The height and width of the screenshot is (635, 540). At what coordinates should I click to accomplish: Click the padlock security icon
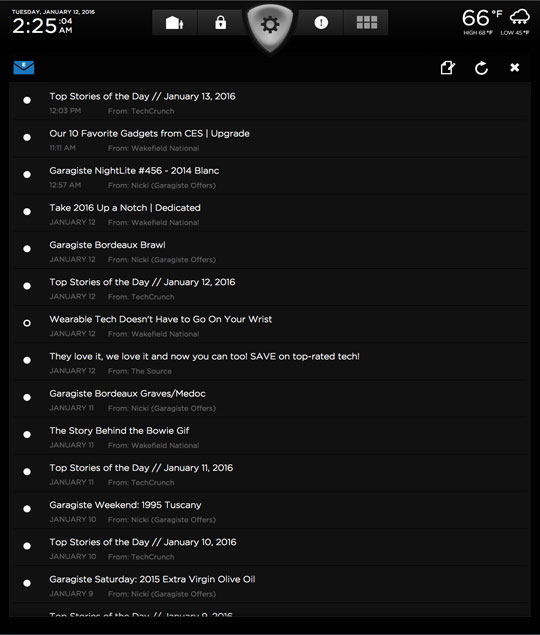(x=220, y=23)
